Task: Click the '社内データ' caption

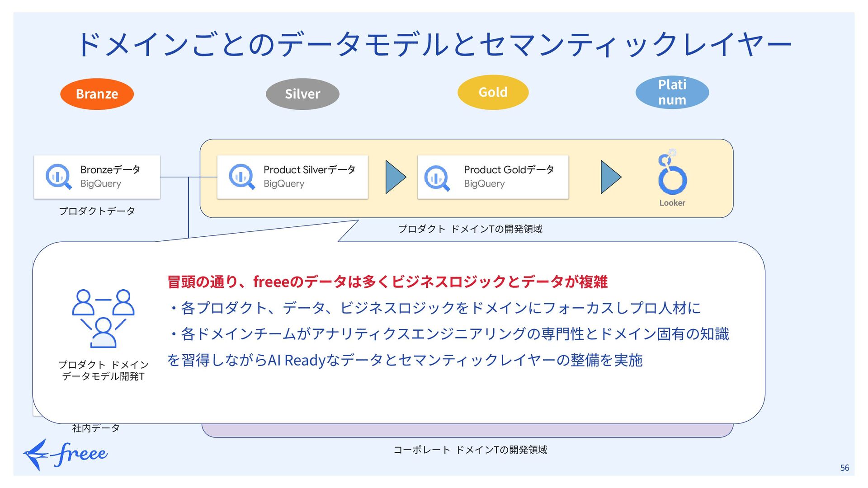Action: 96,428
